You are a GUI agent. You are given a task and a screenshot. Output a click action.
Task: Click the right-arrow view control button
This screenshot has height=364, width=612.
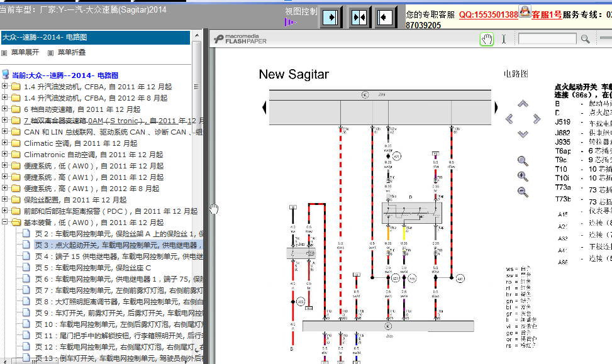[330, 17]
